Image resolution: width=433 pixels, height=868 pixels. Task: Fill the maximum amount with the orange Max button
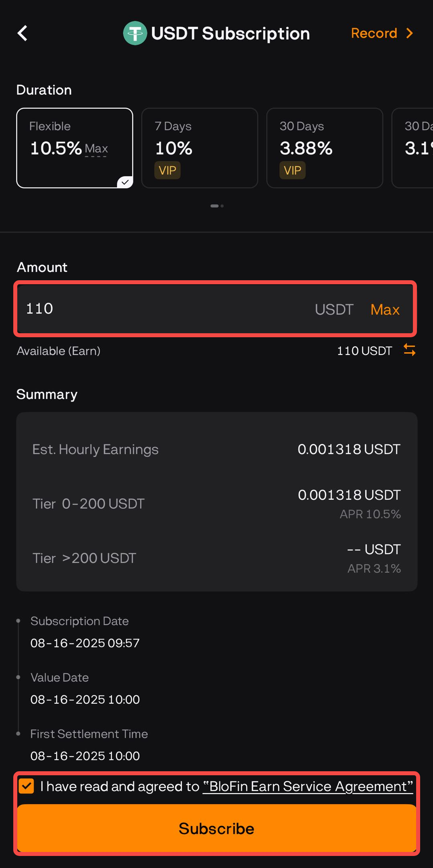(385, 310)
